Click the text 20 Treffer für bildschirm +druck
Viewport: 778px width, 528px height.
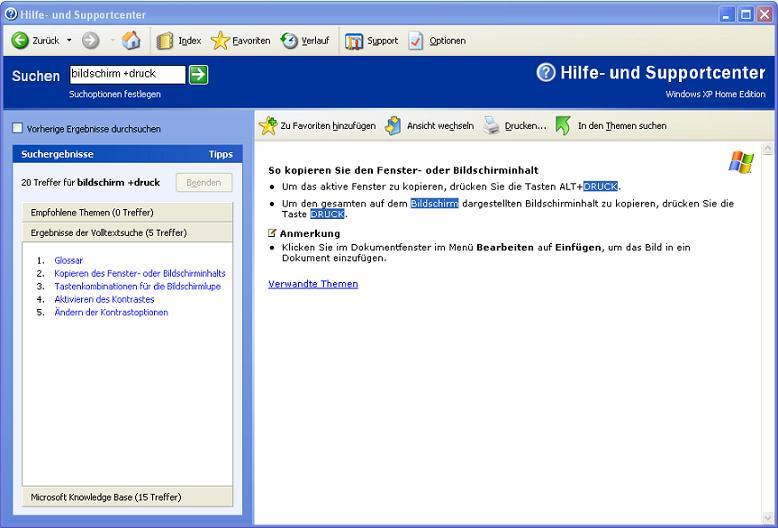pyautogui.click(x=91, y=183)
